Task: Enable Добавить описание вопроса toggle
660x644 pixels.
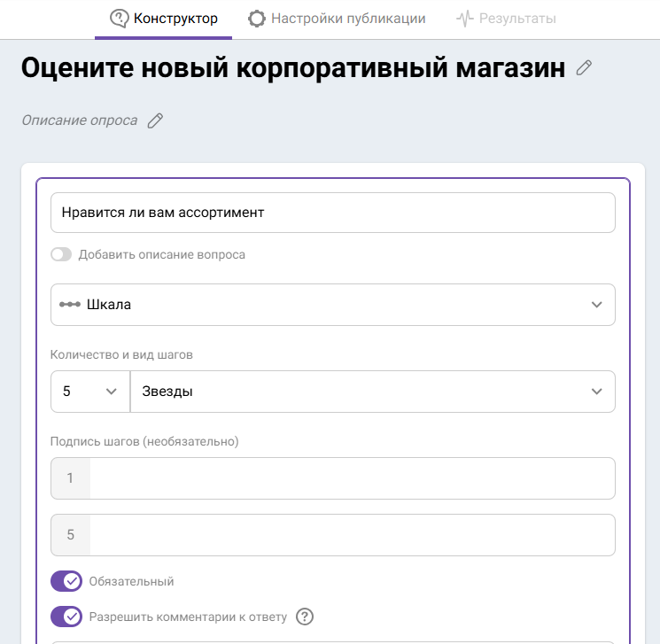Action: 61,254
